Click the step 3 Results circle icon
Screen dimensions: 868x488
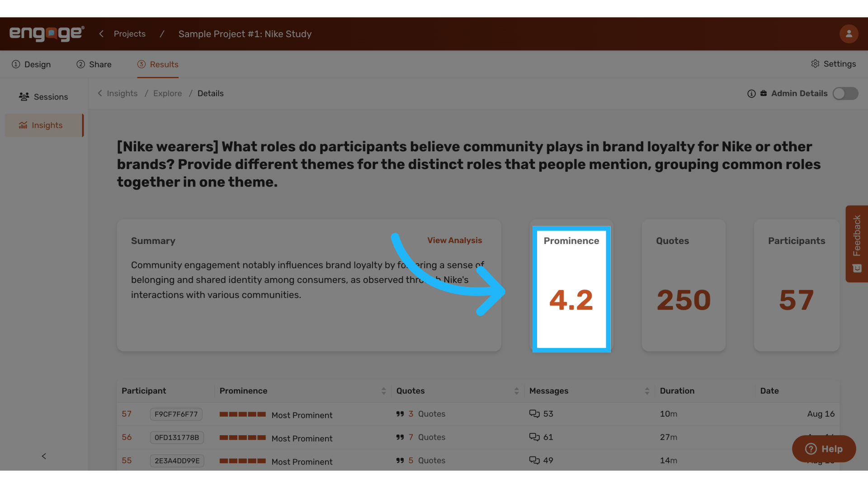point(142,64)
